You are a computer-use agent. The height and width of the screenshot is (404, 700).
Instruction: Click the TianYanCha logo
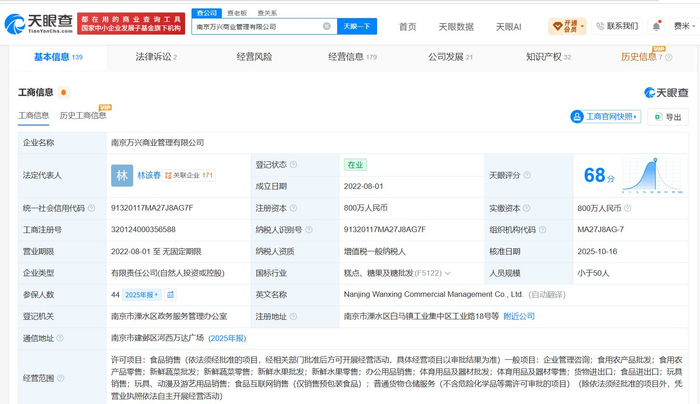coord(39,24)
